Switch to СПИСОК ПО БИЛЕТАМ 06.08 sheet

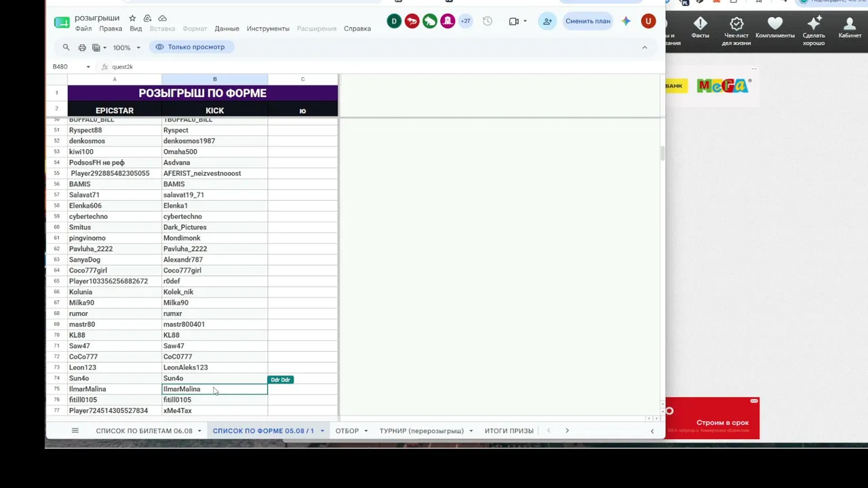(144, 431)
